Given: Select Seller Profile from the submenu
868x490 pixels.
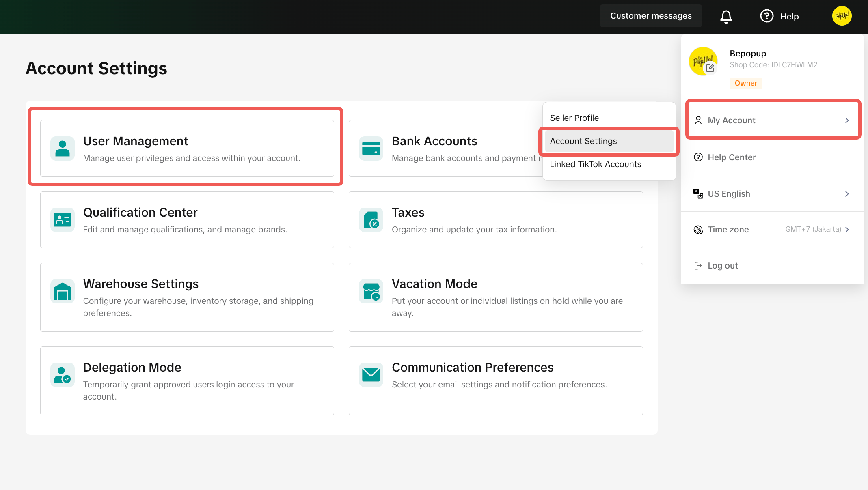Looking at the screenshot, I should pos(574,118).
